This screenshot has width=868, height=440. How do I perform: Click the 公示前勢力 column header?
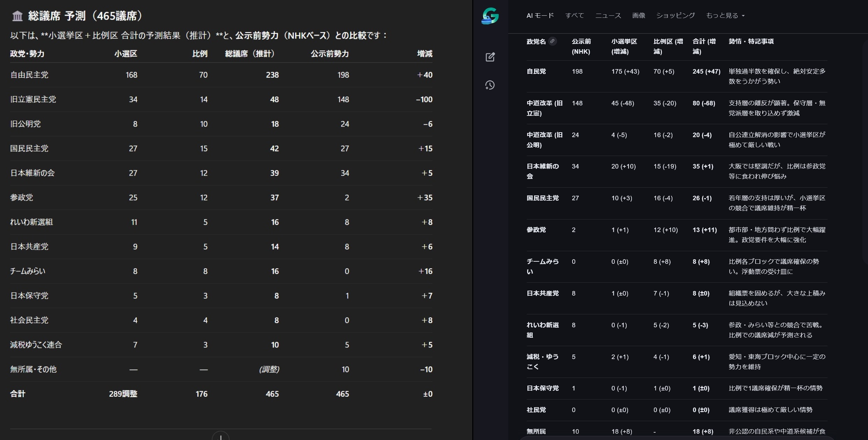coord(329,54)
